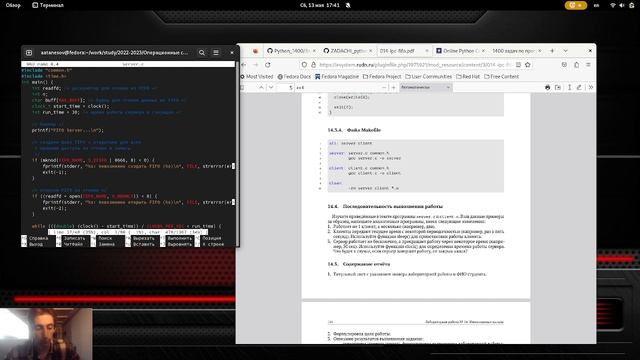Select the PDF draw tool
The height and width of the screenshot is (360, 640).
tap(579, 87)
